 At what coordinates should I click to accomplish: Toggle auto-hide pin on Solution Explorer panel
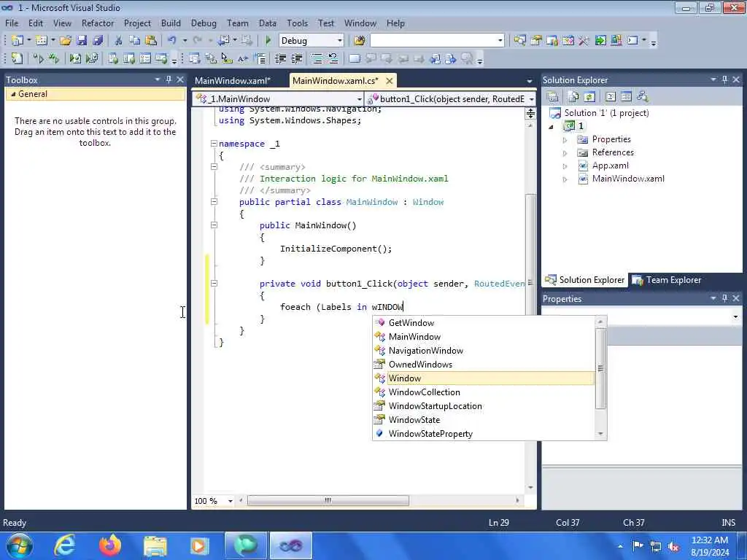click(724, 79)
